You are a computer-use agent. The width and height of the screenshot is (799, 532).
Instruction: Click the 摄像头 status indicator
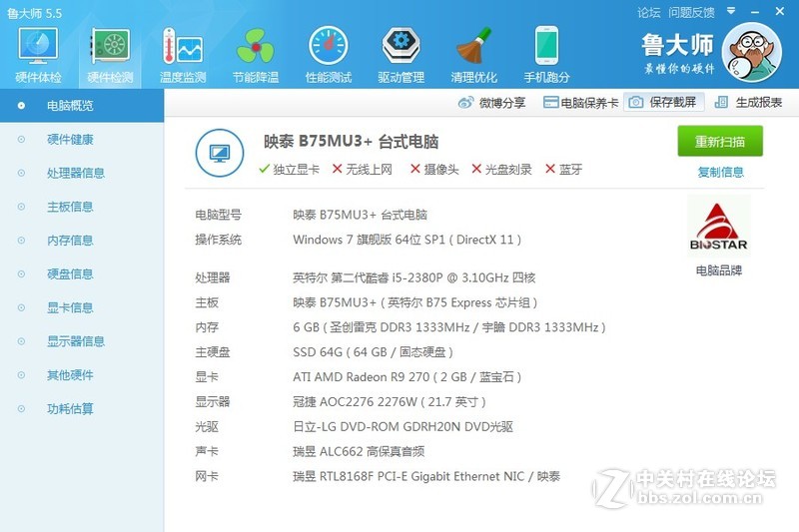pos(434,169)
